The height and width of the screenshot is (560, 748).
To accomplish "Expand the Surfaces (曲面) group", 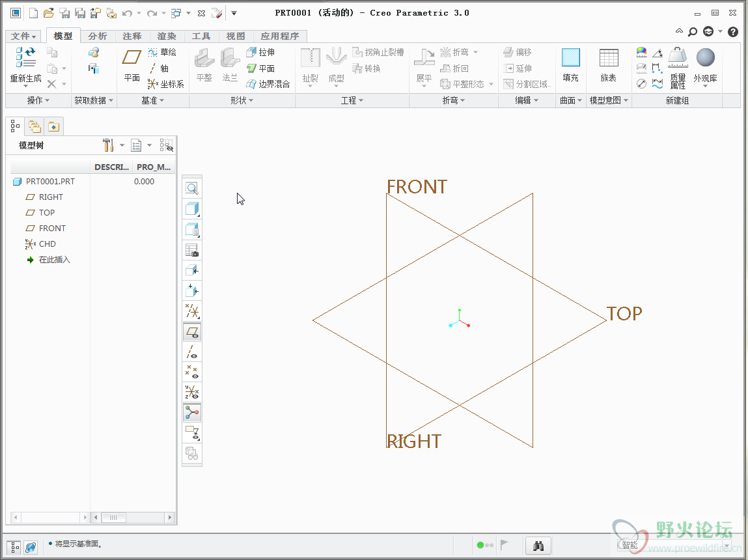I will 570,100.
